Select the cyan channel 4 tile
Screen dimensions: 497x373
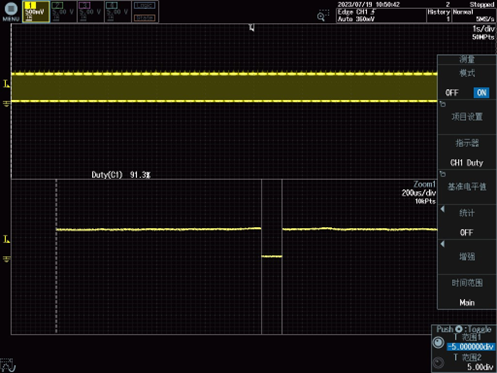pos(118,12)
